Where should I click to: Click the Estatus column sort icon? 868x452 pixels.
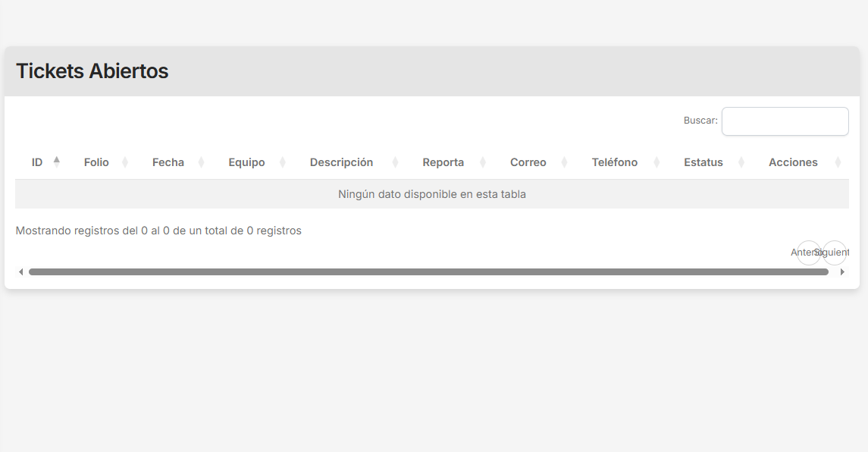741,162
